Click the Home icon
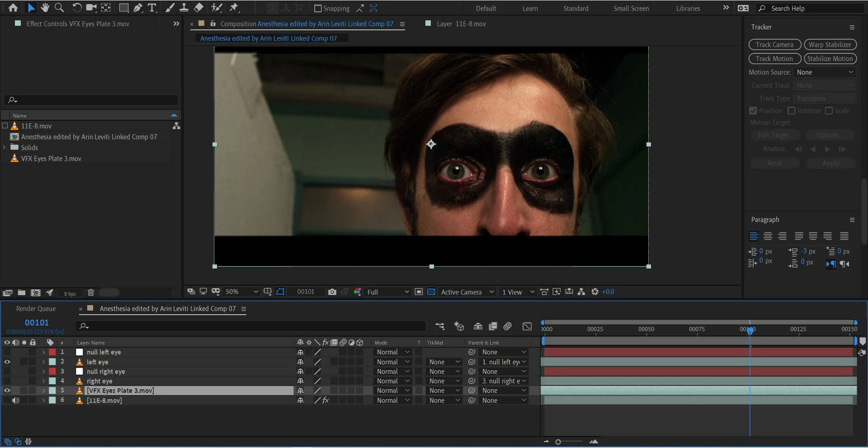Screen dimensions: 868x448 click(x=13, y=8)
